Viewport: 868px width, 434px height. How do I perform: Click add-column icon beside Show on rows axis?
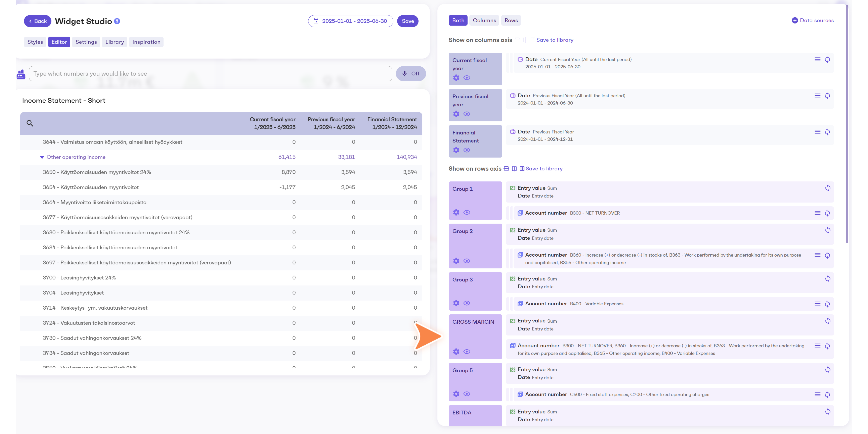click(514, 169)
